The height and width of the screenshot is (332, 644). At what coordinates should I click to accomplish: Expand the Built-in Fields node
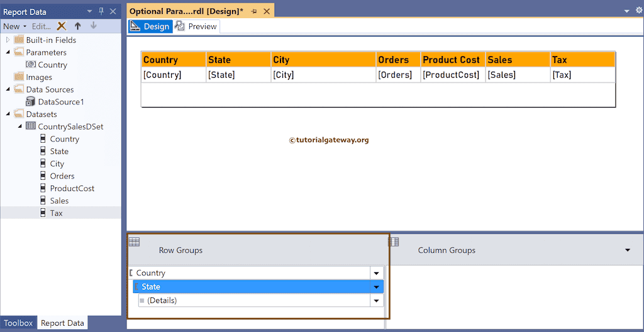(x=8, y=40)
